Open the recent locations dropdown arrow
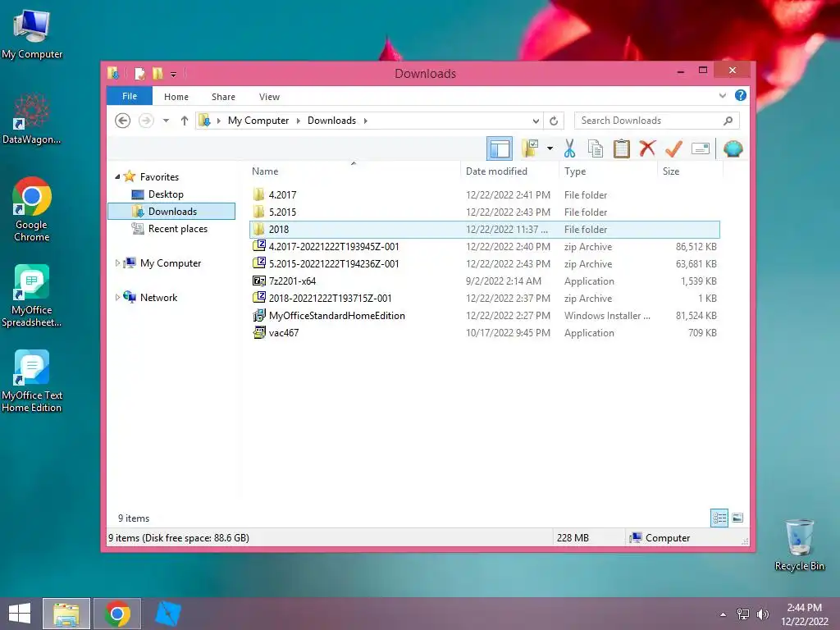This screenshot has height=630, width=840. point(166,121)
